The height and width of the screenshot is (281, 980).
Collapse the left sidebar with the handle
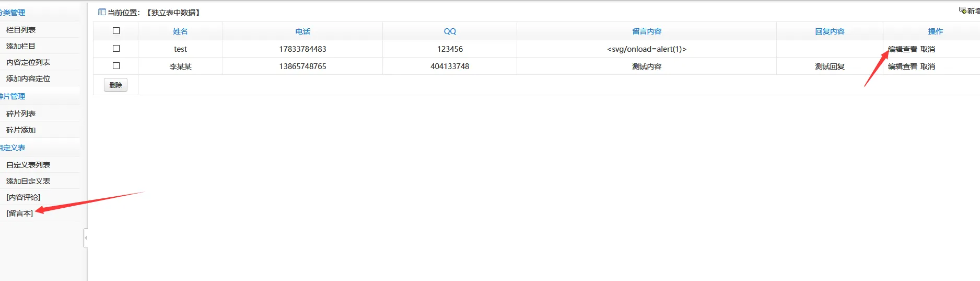point(85,238)
